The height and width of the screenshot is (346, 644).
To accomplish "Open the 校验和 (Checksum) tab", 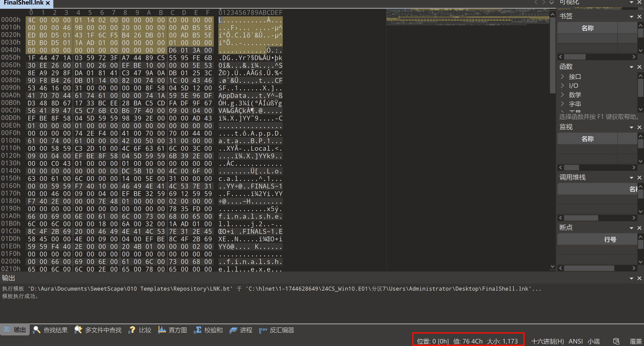I will click(208, 330).
